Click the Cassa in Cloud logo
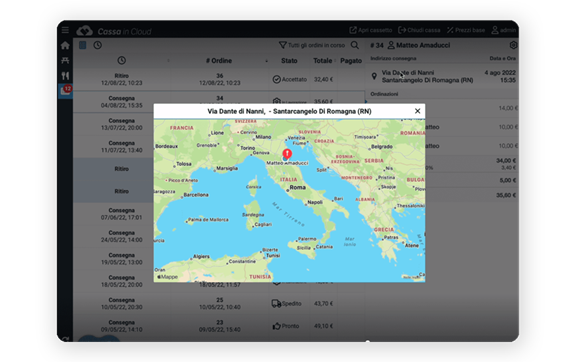The image size is (576, 362). (114, 31)
